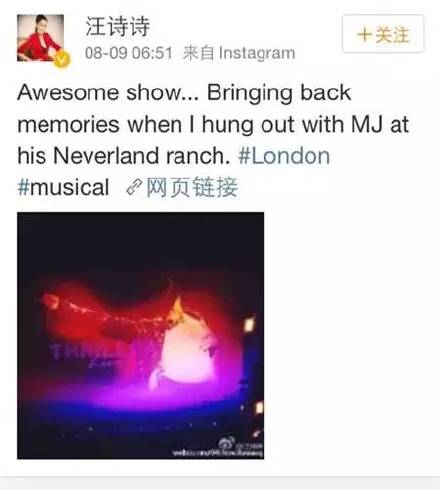
Task: Open the #London hashtag
Action: point(284,156)
